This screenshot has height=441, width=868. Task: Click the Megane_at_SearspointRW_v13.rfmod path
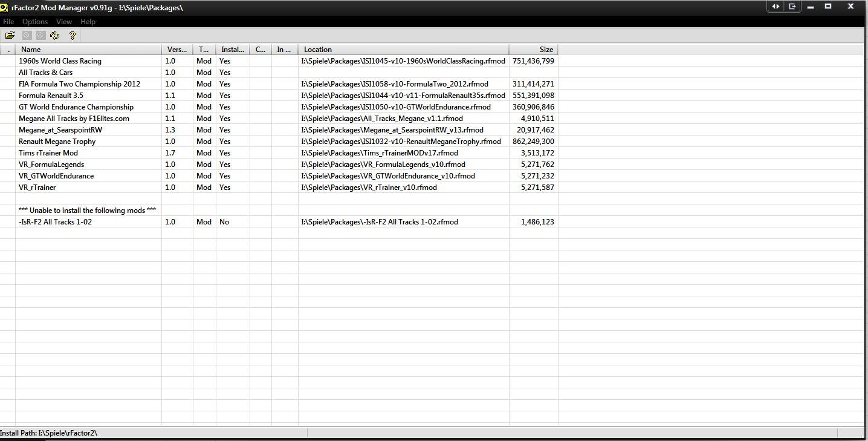[392, 130]
